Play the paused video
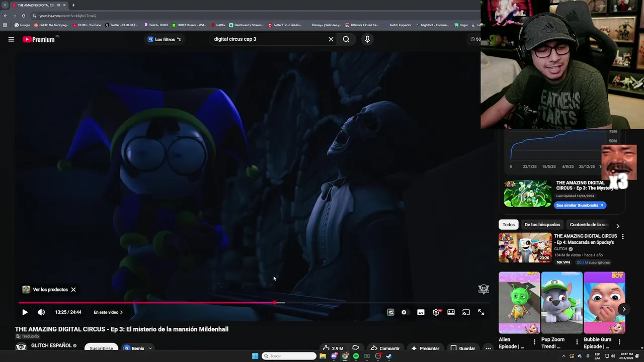Viewport: 644px width, 362px height. tap(25, 312)
